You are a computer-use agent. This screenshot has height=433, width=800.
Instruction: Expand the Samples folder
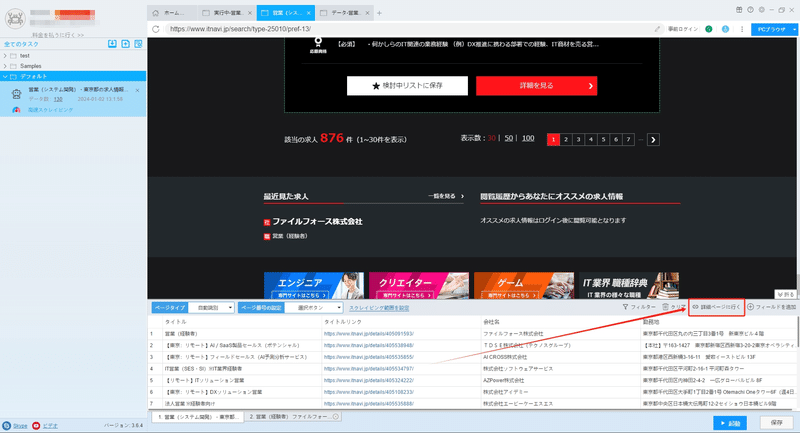click(x=5, y=66)
